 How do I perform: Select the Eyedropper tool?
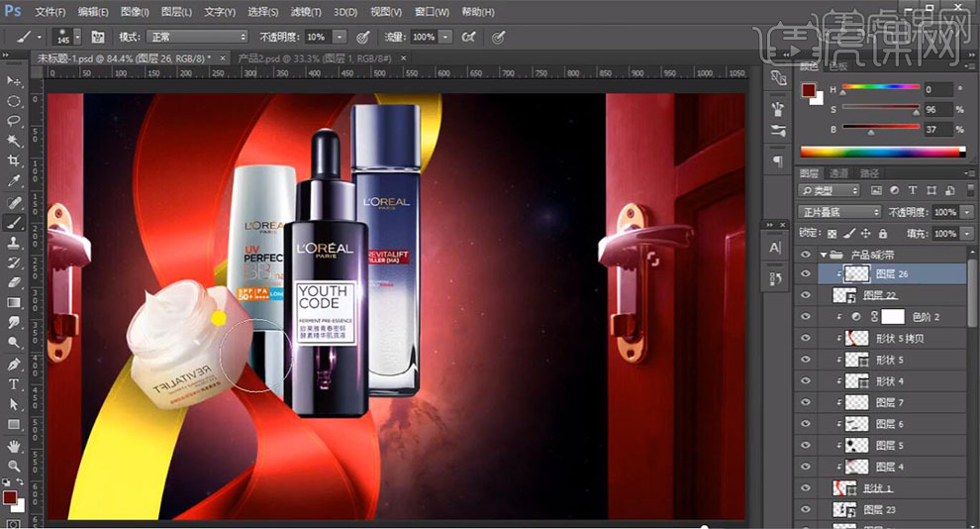13,181
